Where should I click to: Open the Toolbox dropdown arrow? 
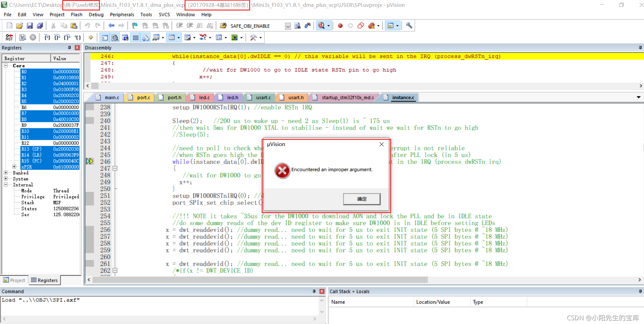[260, 38]
